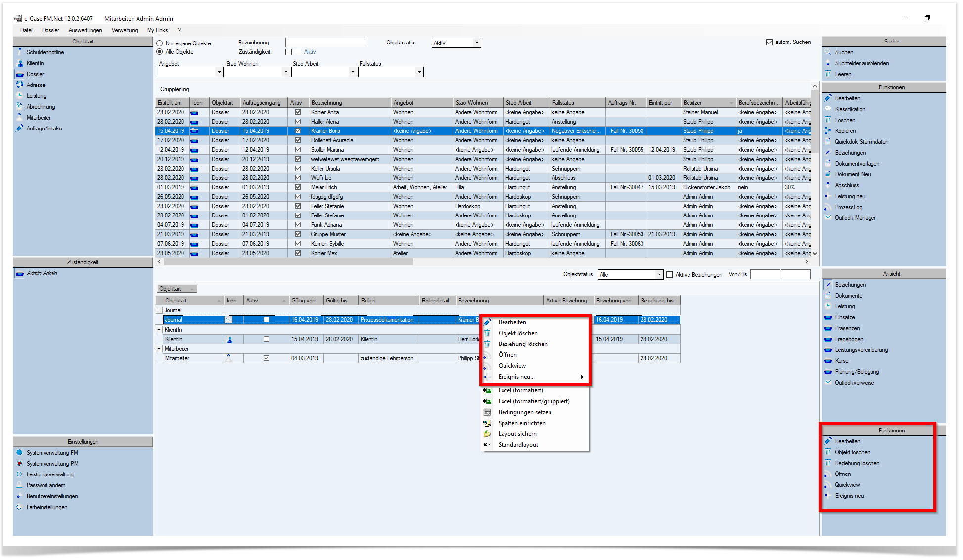Click Excel (formatiert) export icon in context menu

488,390
